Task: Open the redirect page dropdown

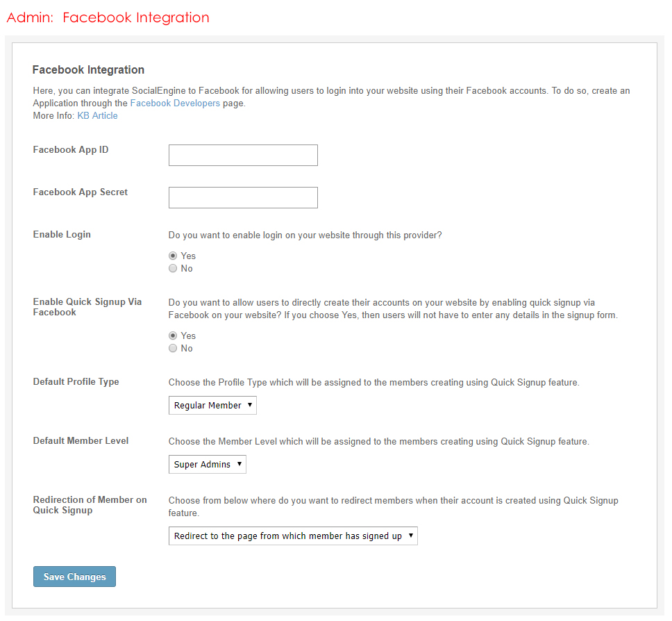Action: pyautogui.click(x=293, y=536)
